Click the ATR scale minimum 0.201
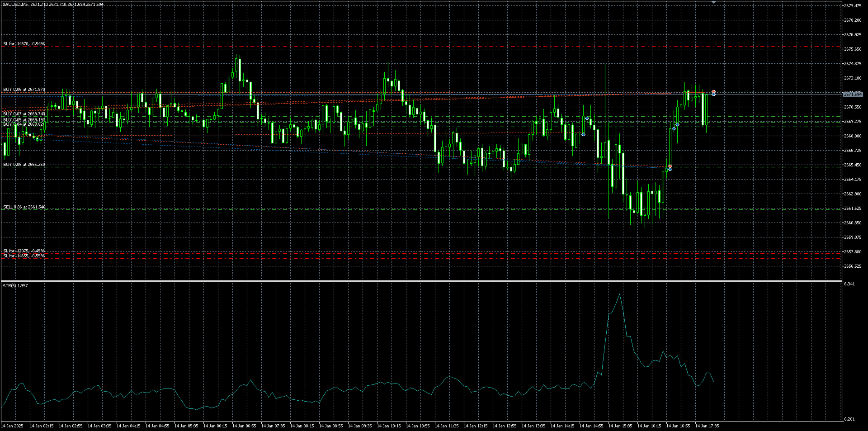The height and width of the screenshot is (431, 868). pos(849,419)
